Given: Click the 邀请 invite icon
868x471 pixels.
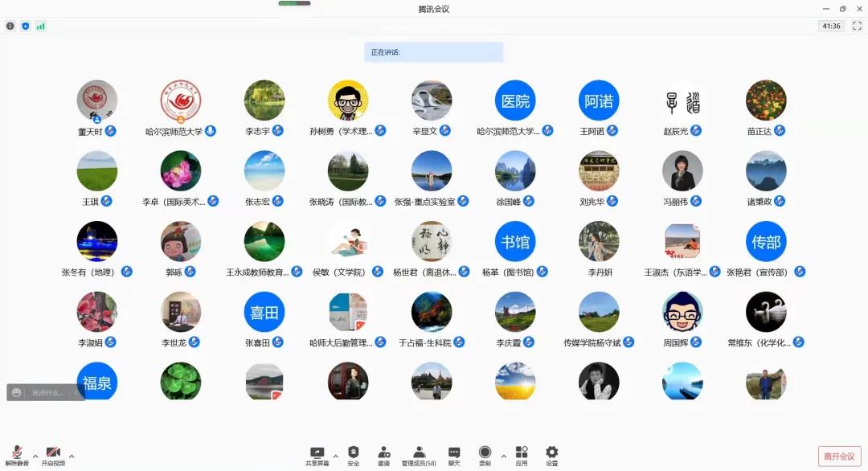Looking at the screenshot, I should [383, 455].
